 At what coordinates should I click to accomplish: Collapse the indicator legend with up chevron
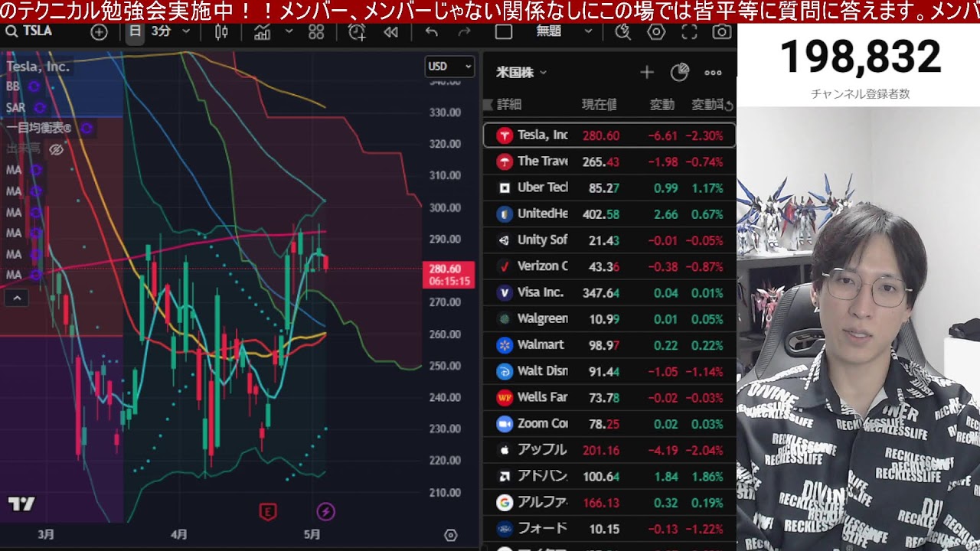point(17,298)
